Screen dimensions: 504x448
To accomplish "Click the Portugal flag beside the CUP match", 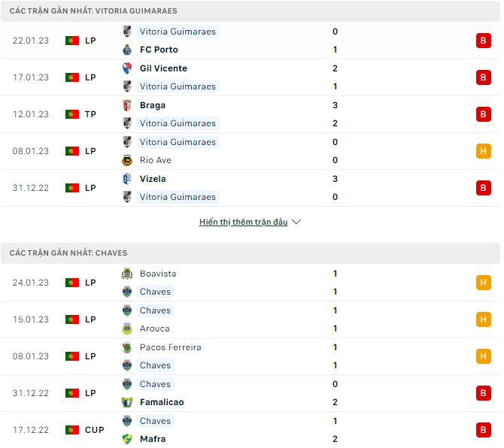I will coord(72,430).
